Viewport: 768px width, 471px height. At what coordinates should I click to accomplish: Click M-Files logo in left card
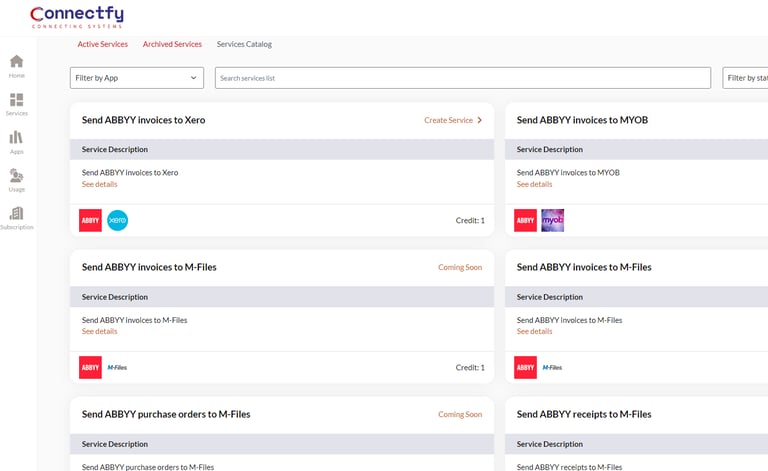pos(118,368)
